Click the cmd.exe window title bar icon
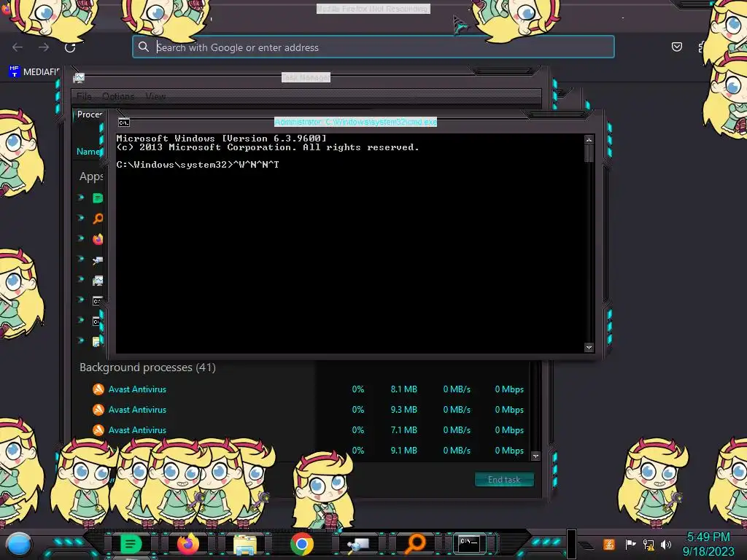Viewport: 747px width, 560px height. [124, 122]
